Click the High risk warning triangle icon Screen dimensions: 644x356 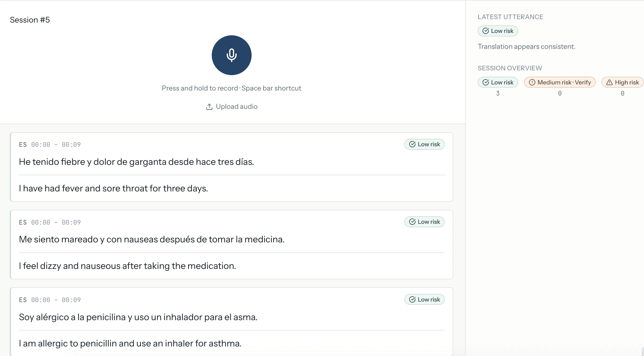coord(609,82)
